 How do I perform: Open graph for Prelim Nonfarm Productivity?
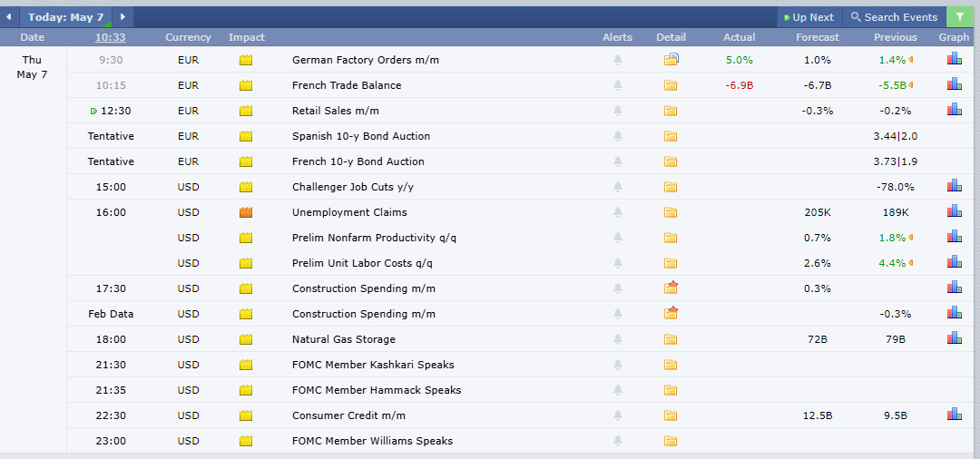(955, 236)
